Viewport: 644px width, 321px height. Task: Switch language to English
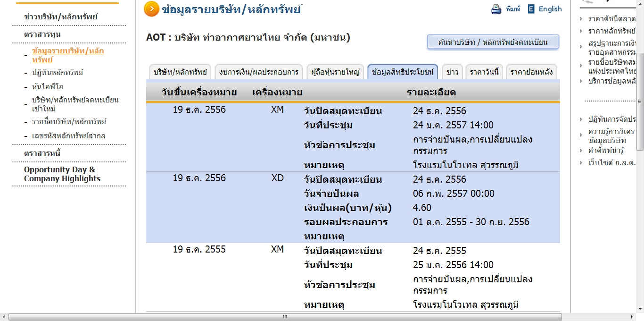pos(550,9)
